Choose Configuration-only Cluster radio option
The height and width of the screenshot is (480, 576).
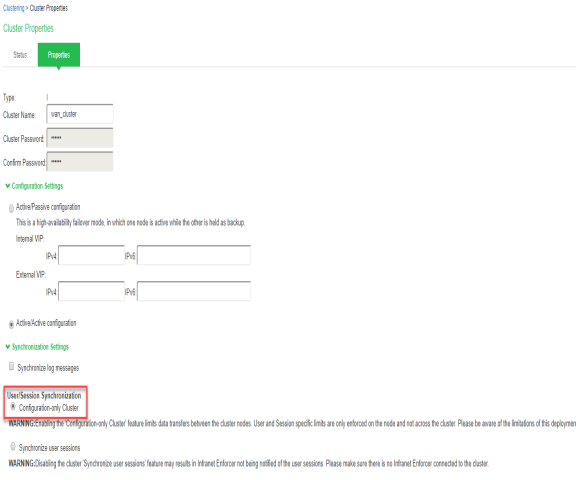(13, 407)
